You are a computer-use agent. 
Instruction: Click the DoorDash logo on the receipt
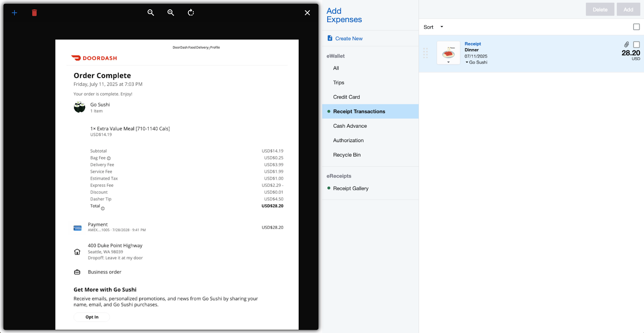point(94,58)
